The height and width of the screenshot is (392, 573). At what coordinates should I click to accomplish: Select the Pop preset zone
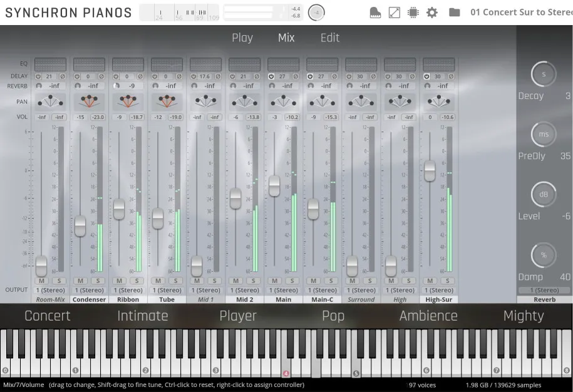tap(333, 316)
